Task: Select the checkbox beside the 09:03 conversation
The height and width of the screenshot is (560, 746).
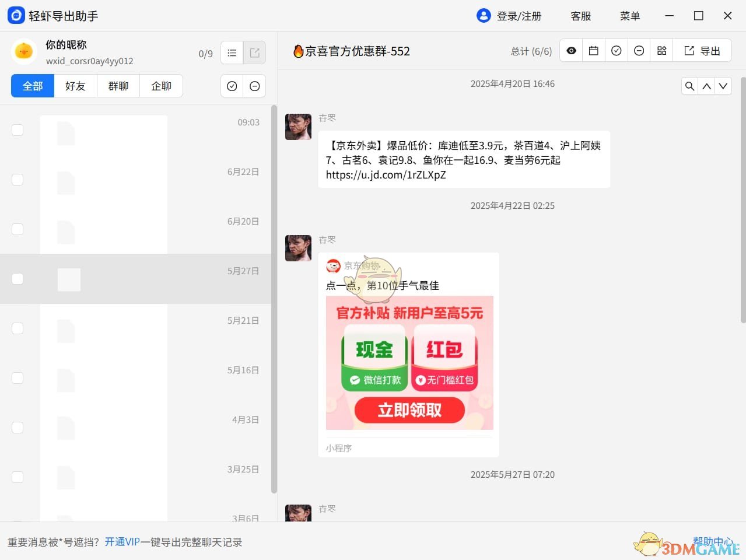Action: pyautogui.click(x=17, y=129)
